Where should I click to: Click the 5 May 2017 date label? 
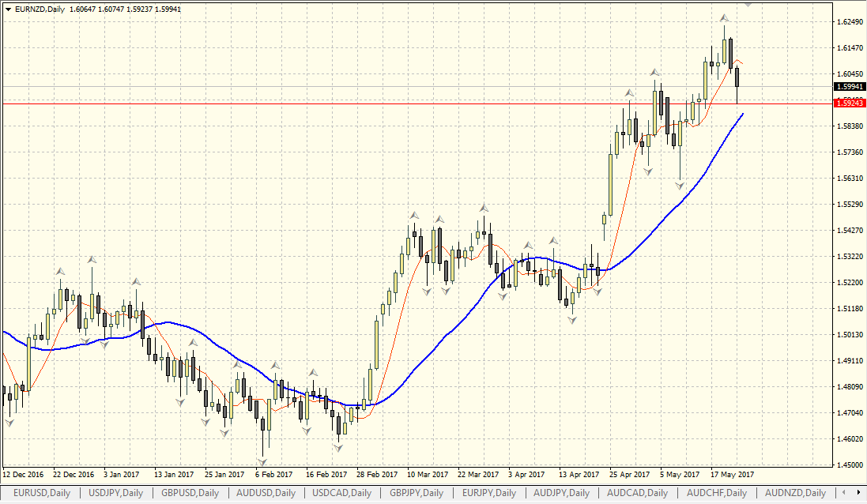pyautogui.click(x=680, y=474)
